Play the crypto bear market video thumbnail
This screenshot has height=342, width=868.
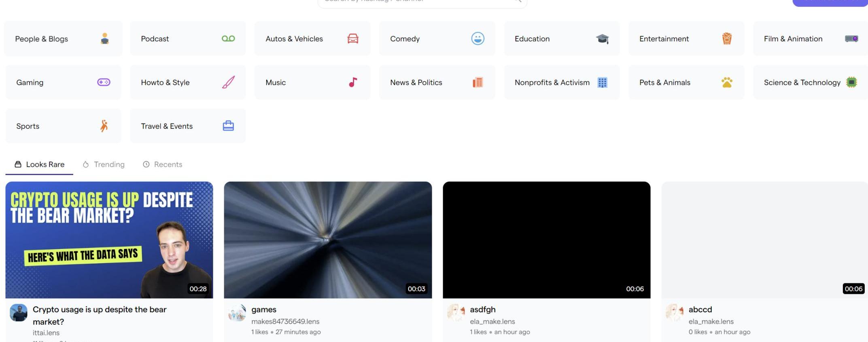pos(109,240)
